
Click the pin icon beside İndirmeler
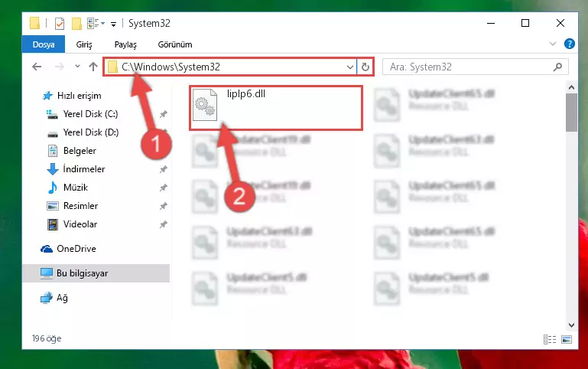pos(163,169)
